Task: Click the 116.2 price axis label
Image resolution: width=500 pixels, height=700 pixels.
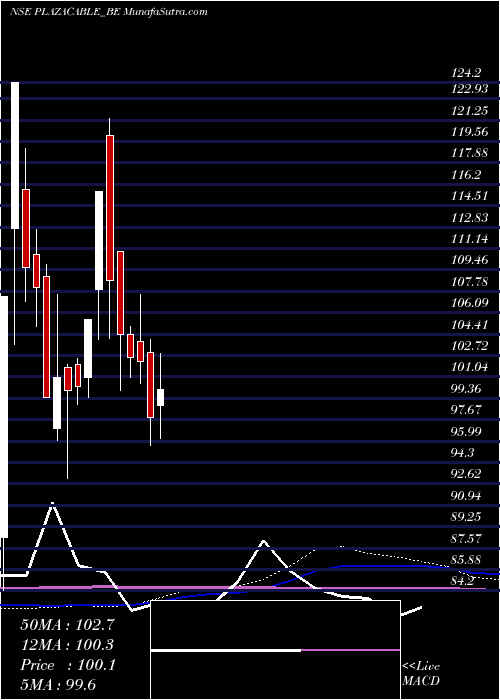Action: [x=467, y=175]
